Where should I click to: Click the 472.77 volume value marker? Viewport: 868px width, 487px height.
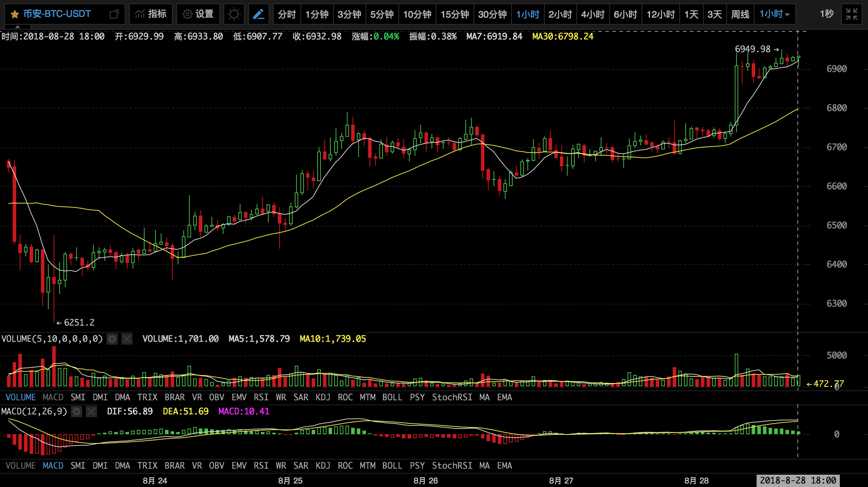[829, 384]
